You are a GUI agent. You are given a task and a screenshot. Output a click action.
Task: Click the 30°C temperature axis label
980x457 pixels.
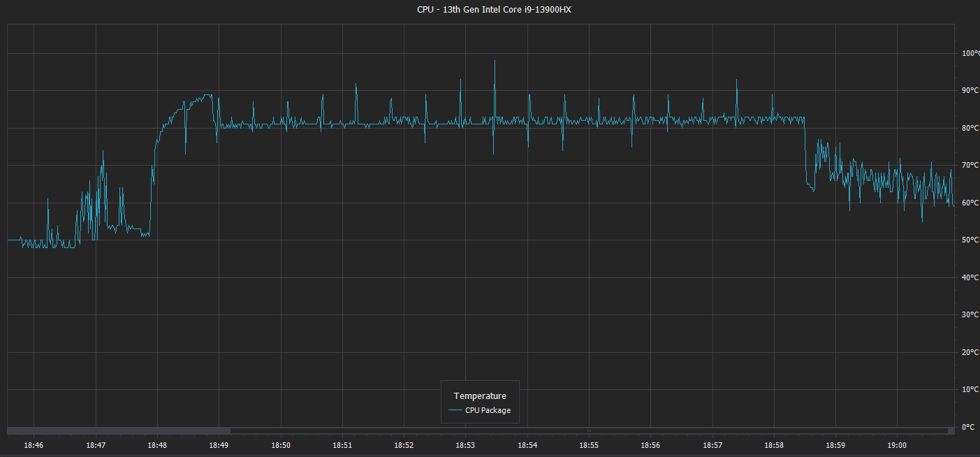(x=970, y=315)
